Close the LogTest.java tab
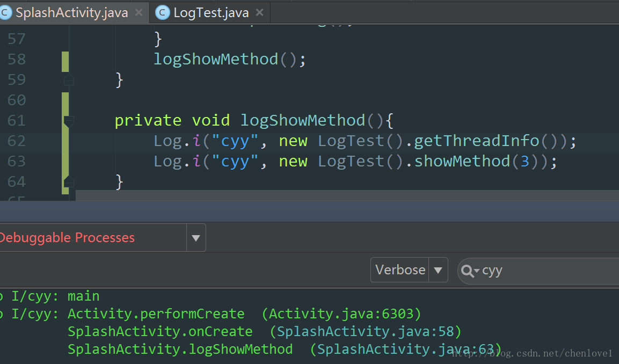Viewport: 619px width, 364px height. pyautogui.click(x=259, y=13)
